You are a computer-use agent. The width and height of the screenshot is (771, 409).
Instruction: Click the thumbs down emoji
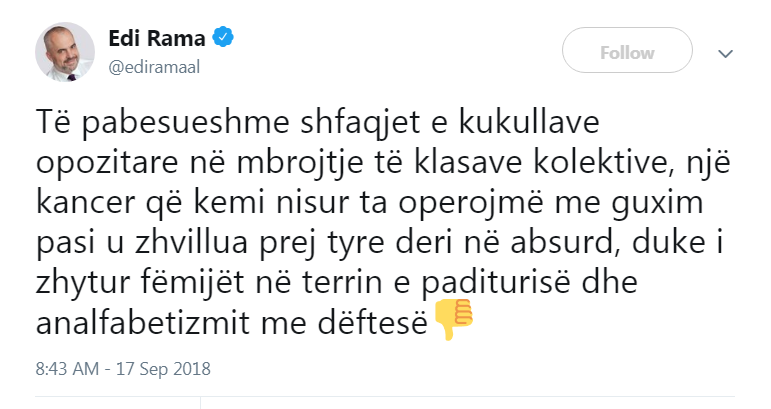[453, 320]
